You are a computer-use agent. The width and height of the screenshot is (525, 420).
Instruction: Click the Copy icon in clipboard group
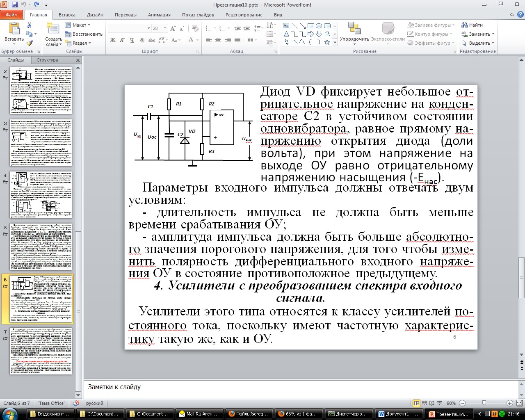(x=30, y=34)
